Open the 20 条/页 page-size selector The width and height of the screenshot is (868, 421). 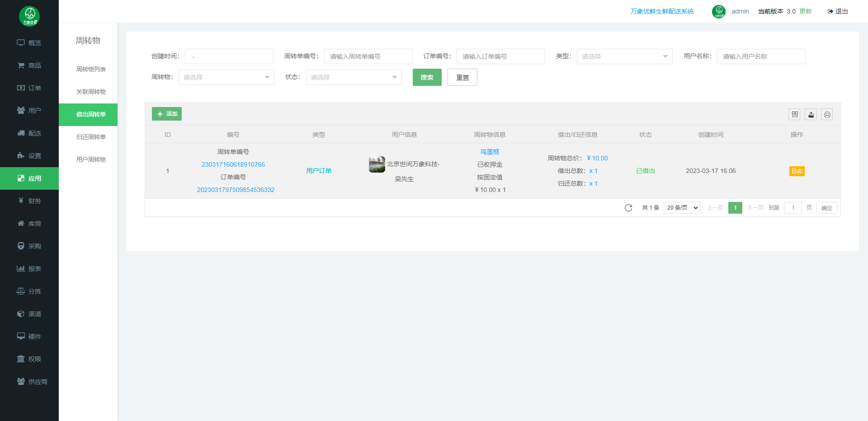(682, 208)
